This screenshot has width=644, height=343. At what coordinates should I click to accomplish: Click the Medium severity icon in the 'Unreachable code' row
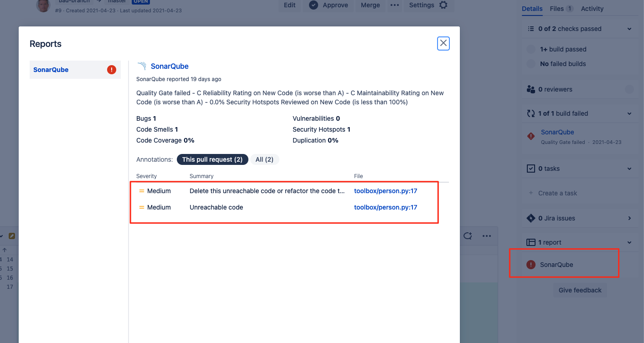tap(141, 207)
